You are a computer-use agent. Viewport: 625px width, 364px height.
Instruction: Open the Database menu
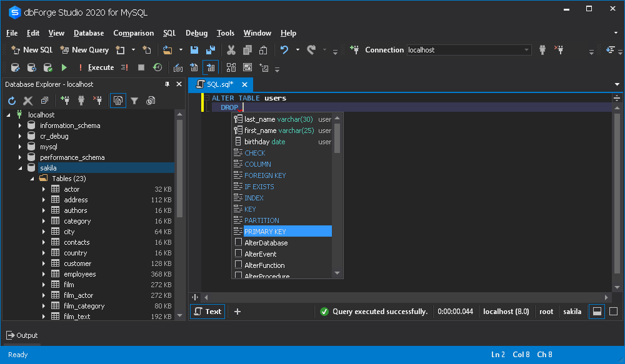(88, 33)
